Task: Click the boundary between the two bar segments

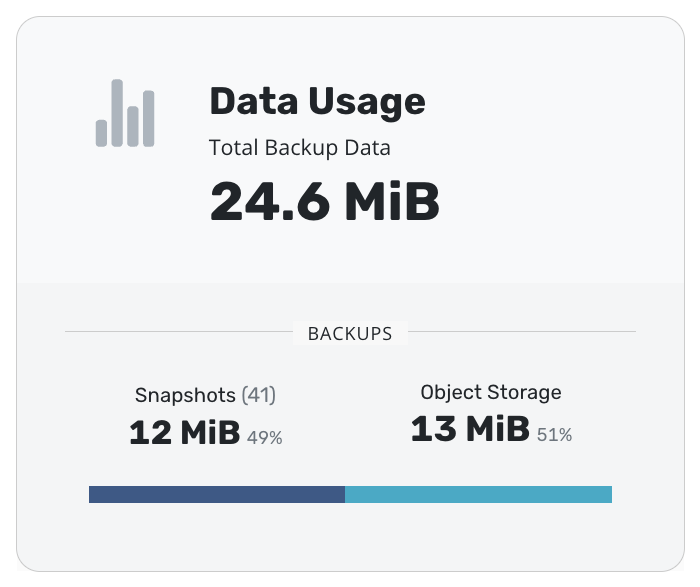Action: 345,495
